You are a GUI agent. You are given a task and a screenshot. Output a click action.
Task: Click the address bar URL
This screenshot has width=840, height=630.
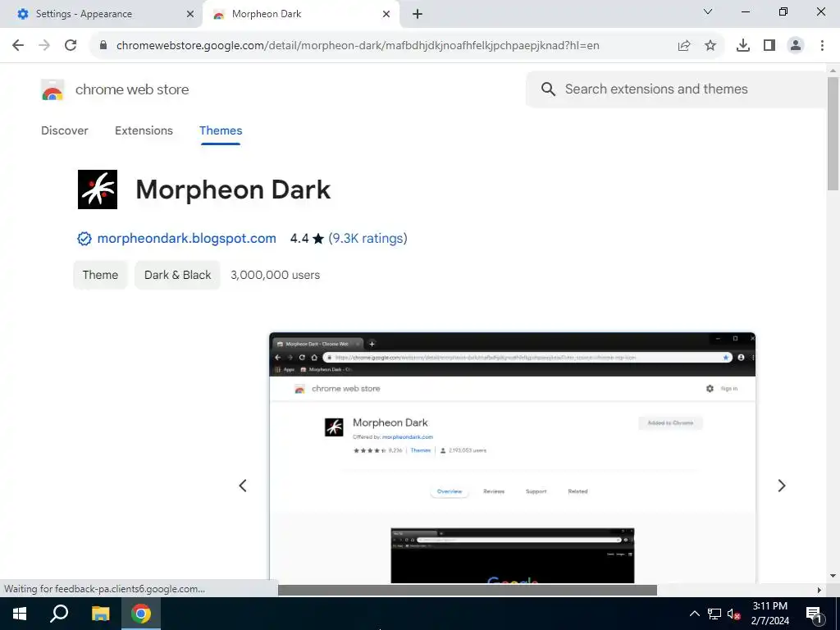click(358, 46)
